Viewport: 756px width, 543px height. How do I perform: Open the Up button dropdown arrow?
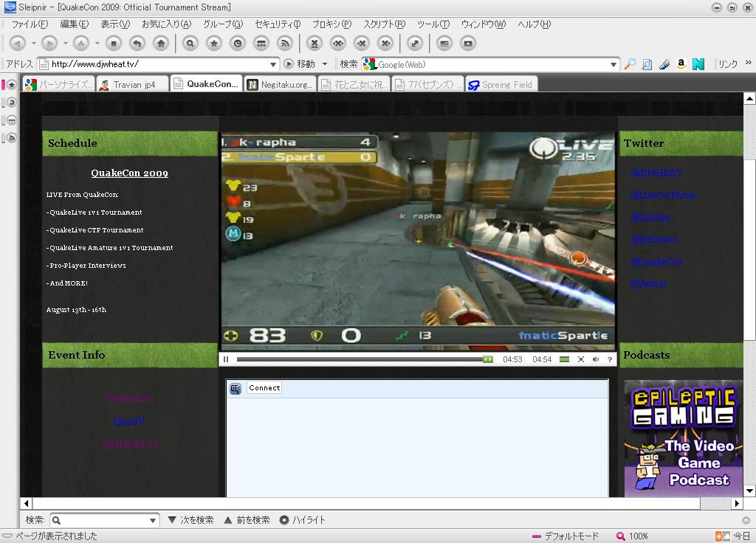click(x=97, y=44)
